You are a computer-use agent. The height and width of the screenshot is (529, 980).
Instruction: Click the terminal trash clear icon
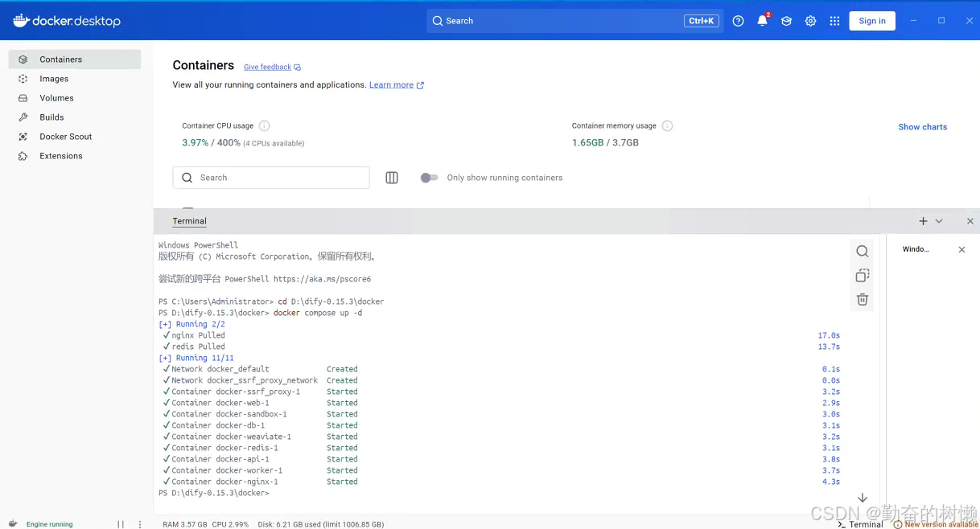click(863, 299)
